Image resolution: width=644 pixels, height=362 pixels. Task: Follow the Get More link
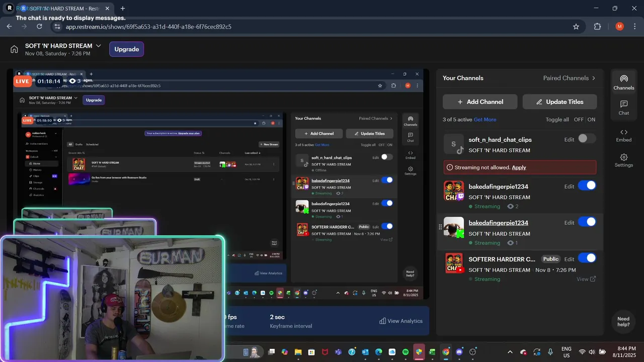click(x=485, y=120)
